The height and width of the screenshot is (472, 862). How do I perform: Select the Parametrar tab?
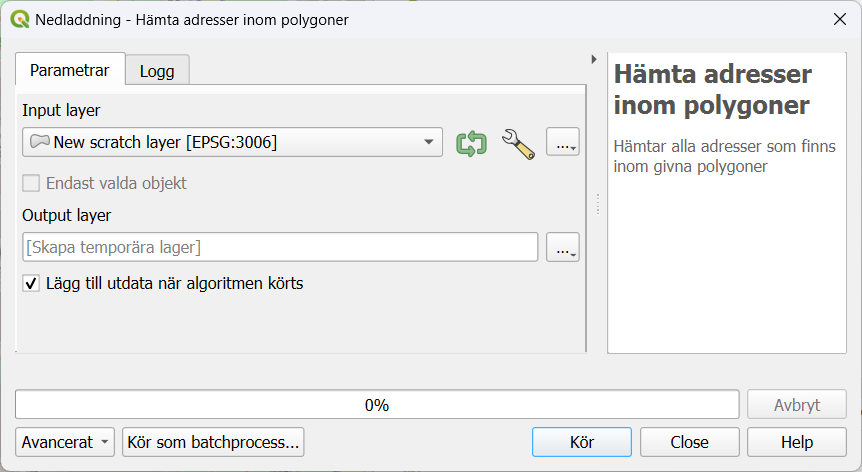click(70, 70)
